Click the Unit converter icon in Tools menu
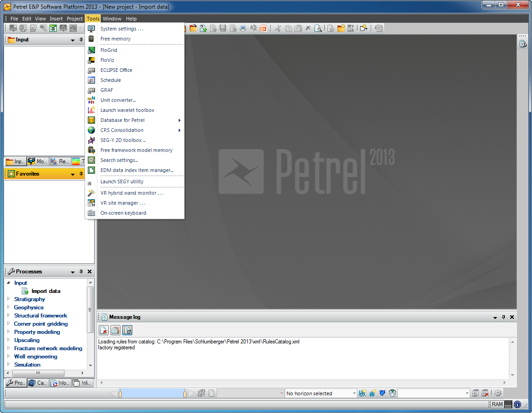This screenshot has height=413, width=532. coord(91,100)
